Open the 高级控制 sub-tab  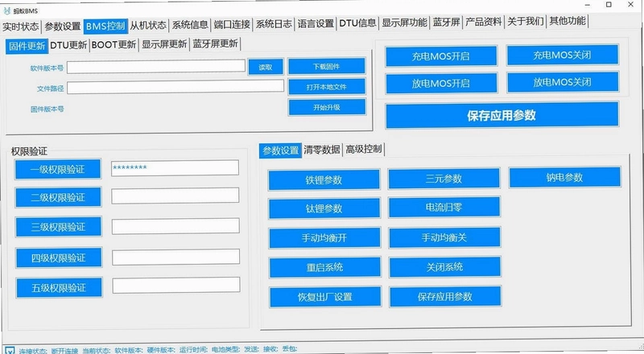pos(364,149)
